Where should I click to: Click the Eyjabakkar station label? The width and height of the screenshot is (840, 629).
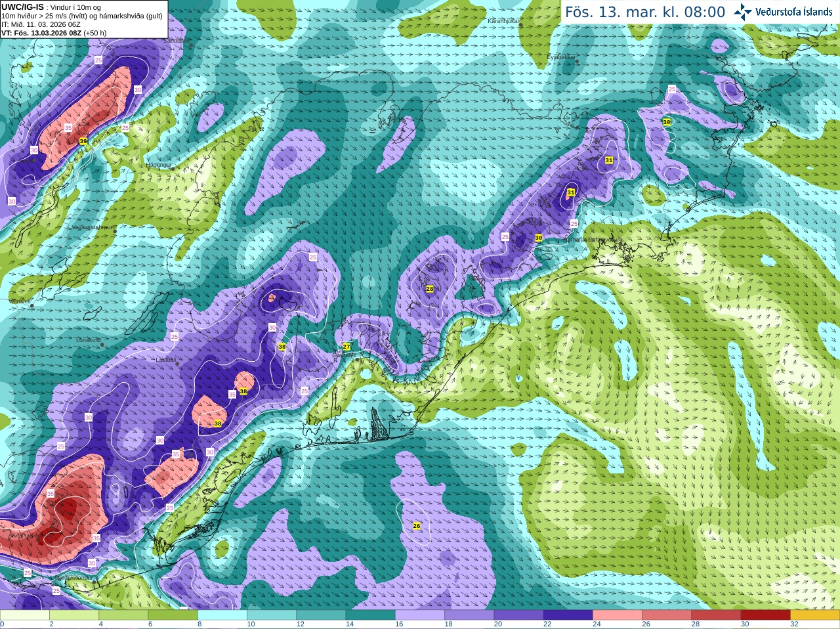click(x=561, y=57)
